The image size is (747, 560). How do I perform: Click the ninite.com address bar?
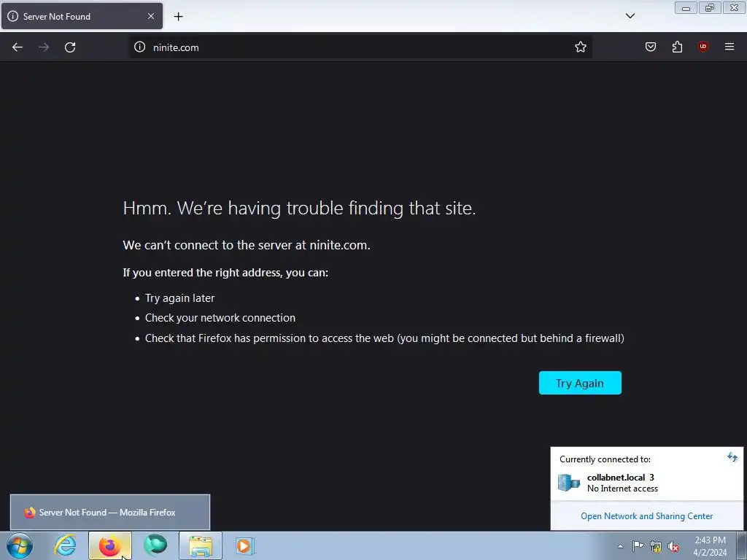(362, 47)
